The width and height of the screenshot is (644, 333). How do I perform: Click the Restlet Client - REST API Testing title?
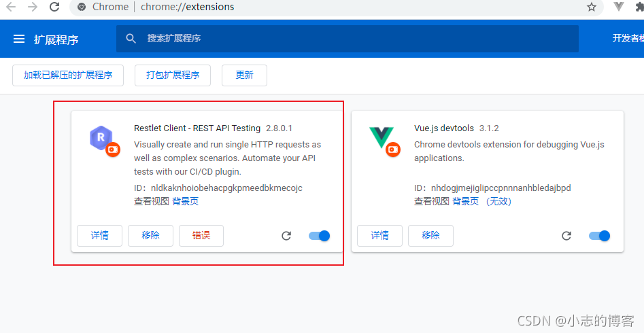(197, 128)
